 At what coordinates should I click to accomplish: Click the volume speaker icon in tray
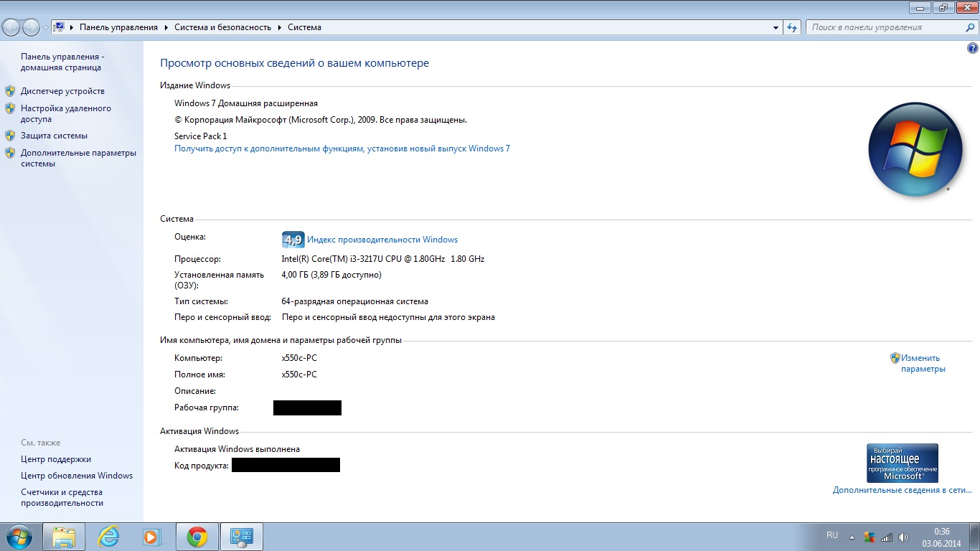903,537
